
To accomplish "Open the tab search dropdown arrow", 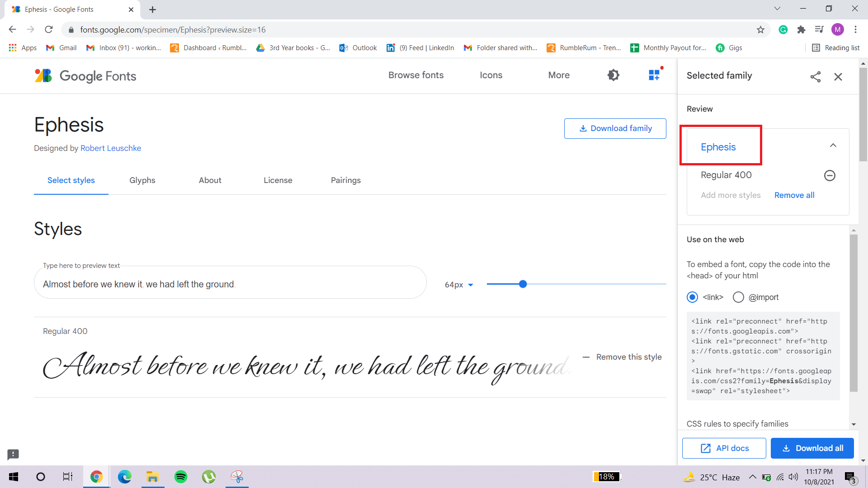I will 777,9.
